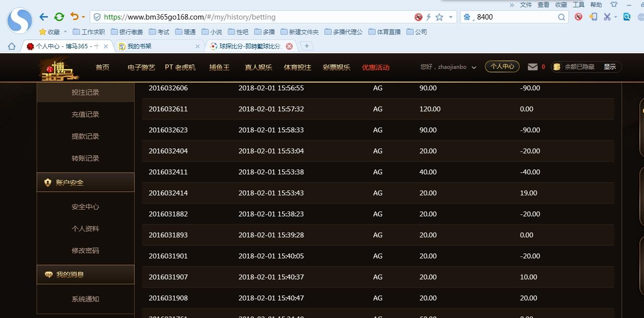Open the 工具 menu
Viewport: 644px width, 318px height.
click(x=579, y=4)
